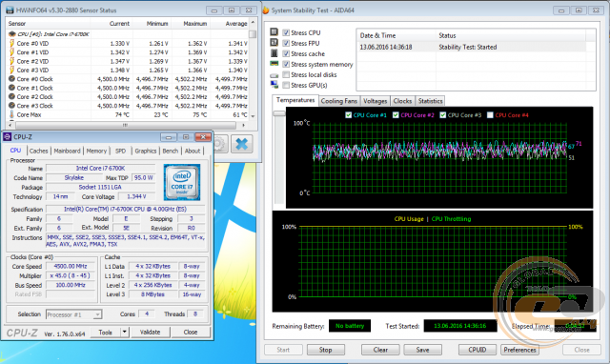The width and height of the screenshot is (610, 364).
Task: Click the Core #1 VID lightning icon
Action: coord(12,52)
